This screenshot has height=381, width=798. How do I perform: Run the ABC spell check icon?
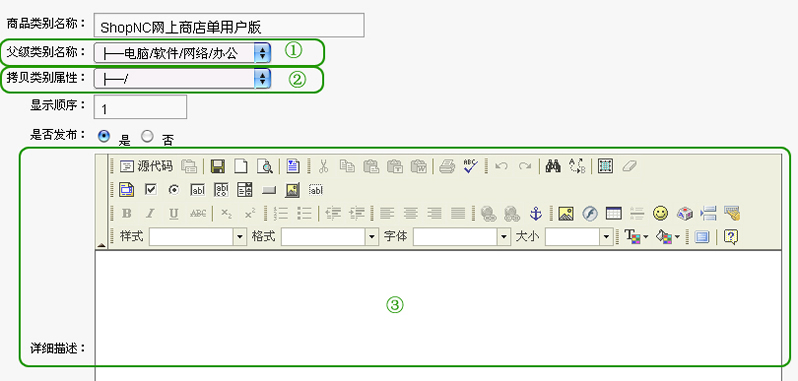[x=471, y=166]
